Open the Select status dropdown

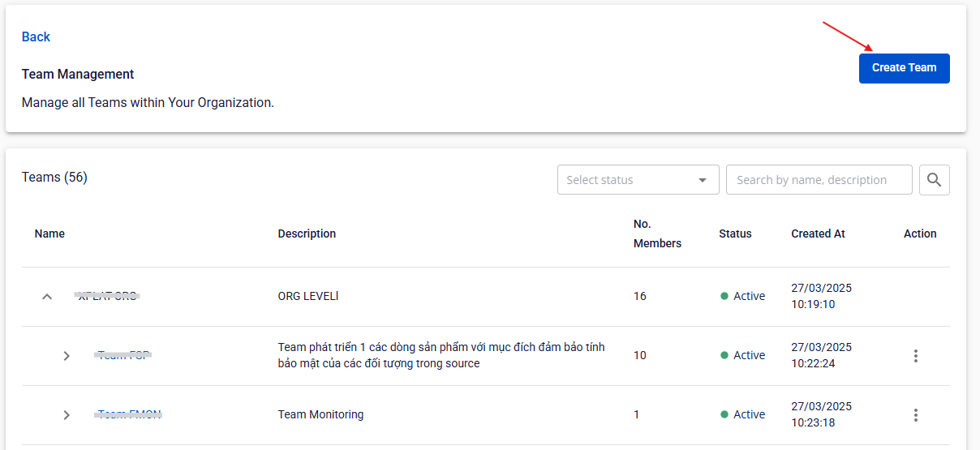(x=638, y=180)
